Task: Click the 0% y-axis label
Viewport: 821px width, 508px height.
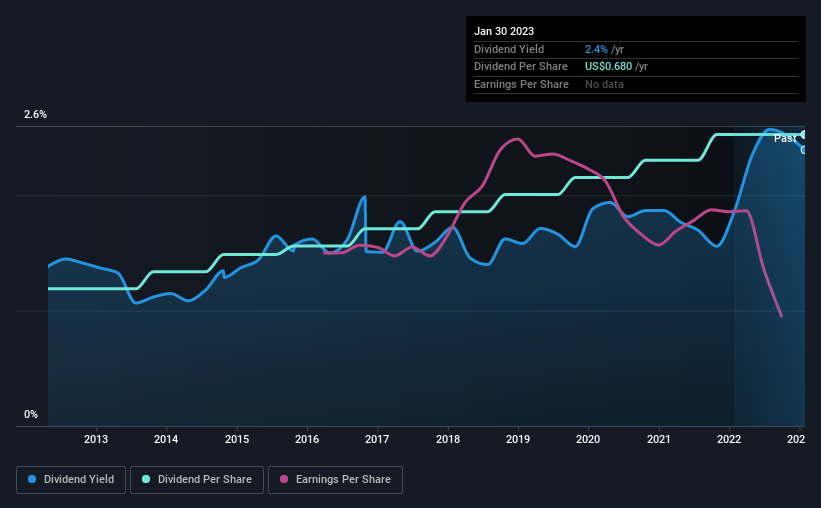Action: click(31, 414)
